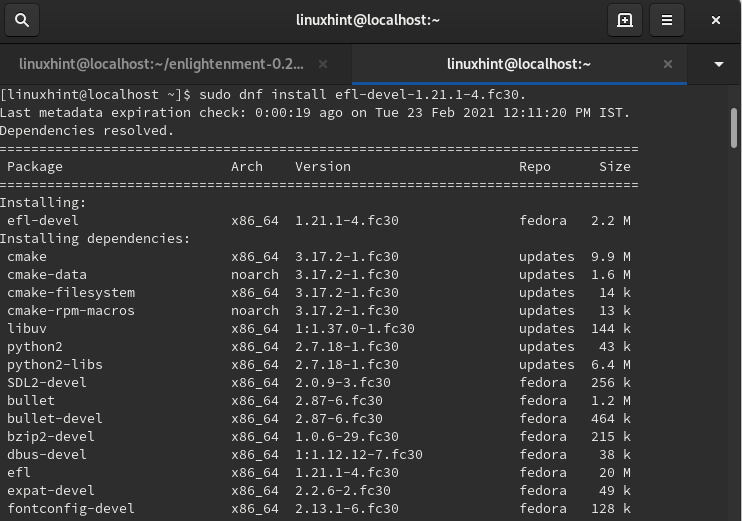Click the python2-libs package entry
The width and height of the screenshot is (742, 521).
point(51,364)
